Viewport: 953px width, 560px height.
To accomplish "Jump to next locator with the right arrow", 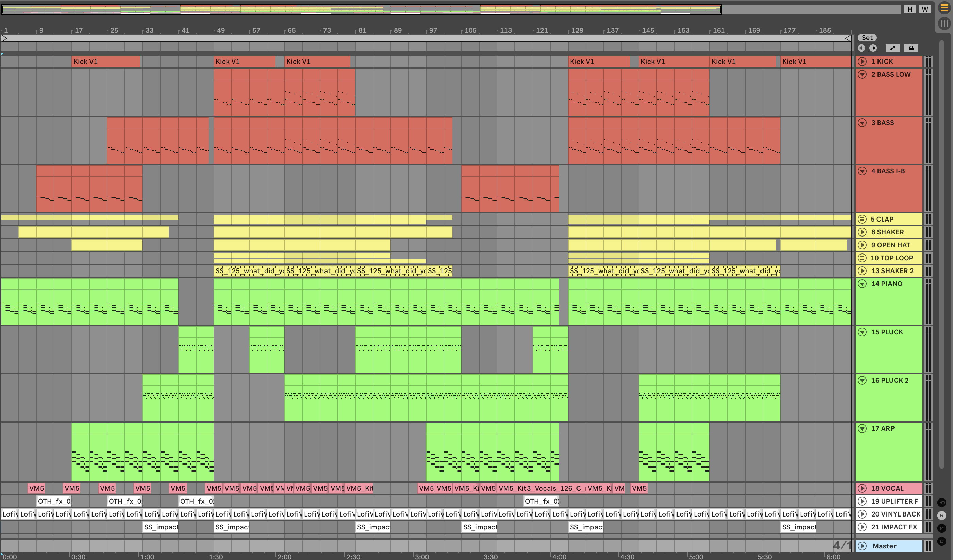I will click(873, 48).
